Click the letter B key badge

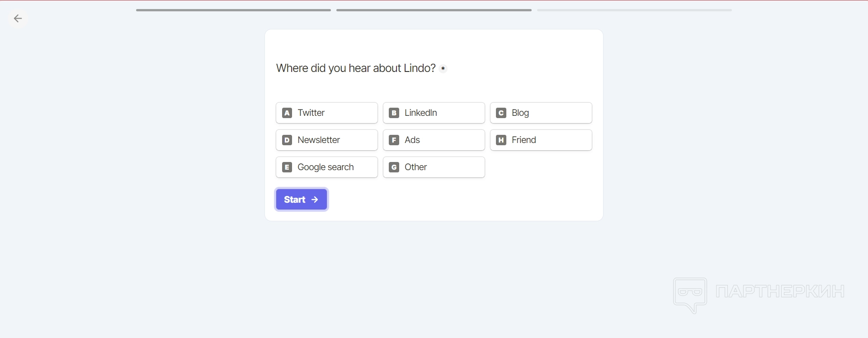(394, 113)
